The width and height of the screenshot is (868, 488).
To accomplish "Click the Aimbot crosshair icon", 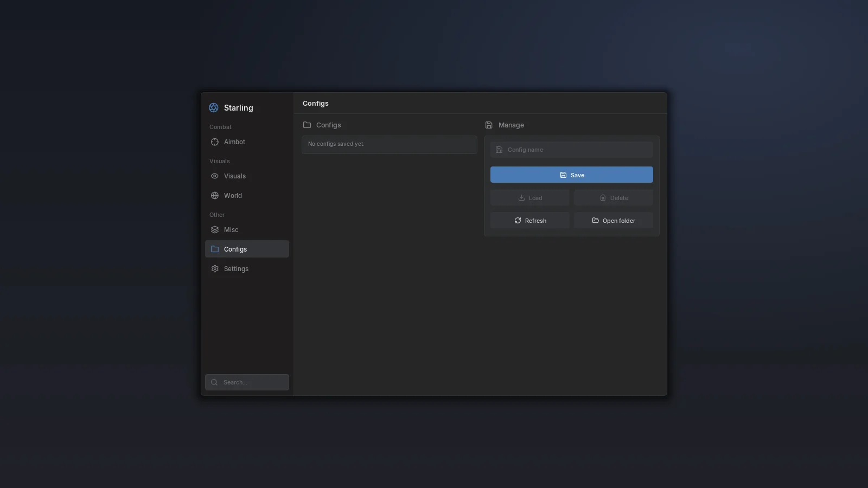I will click(215, 142).
